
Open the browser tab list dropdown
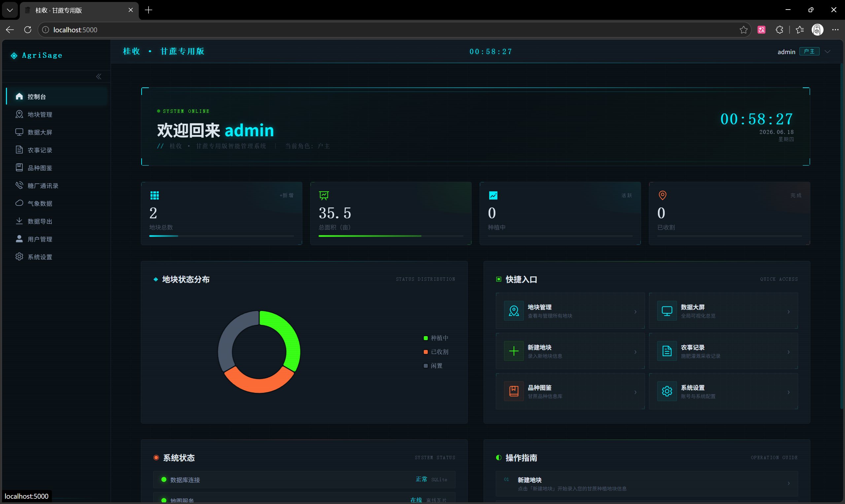point(10,10)
